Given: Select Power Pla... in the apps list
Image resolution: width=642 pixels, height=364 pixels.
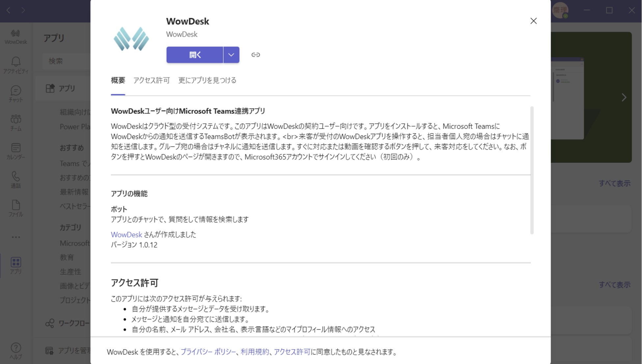Looking at the screenshot, I should (x=75, y=127).
